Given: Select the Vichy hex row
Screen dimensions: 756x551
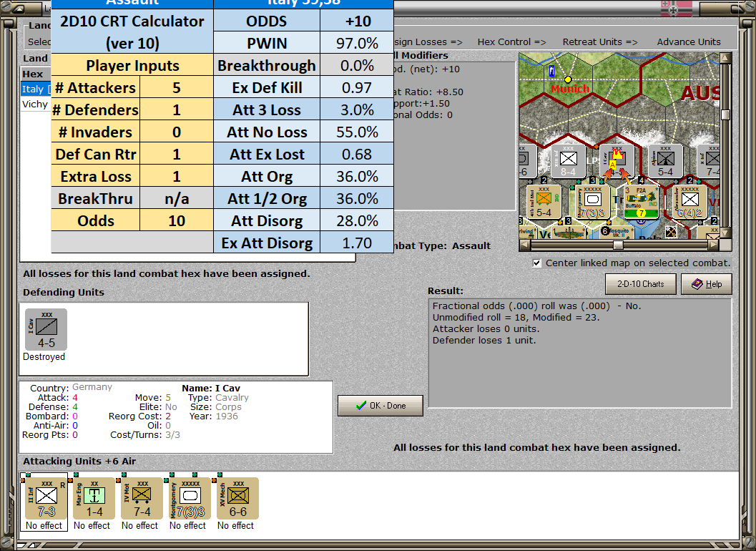Looking at the screenshot, I should pyautogui.click(x=36, y=104).
